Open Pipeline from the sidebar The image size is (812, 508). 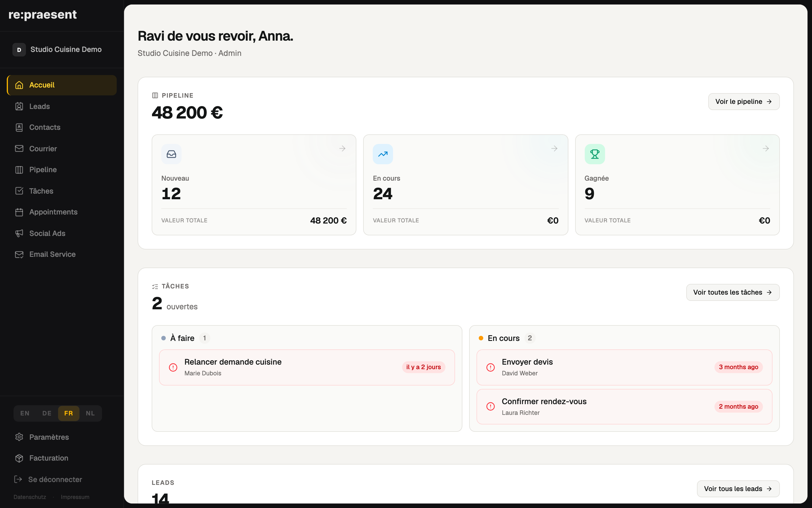(x=62, y=170)
